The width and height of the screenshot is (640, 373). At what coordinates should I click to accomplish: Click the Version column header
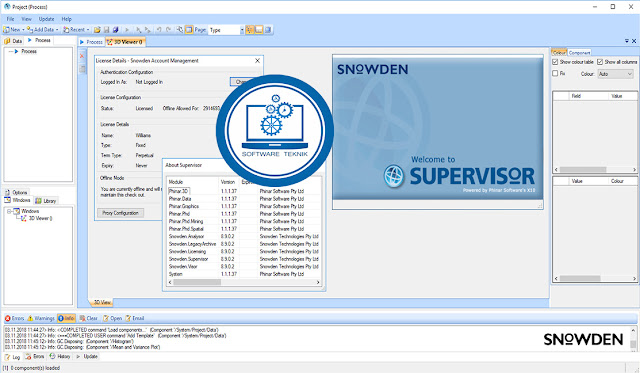click(x=229, y=182)
